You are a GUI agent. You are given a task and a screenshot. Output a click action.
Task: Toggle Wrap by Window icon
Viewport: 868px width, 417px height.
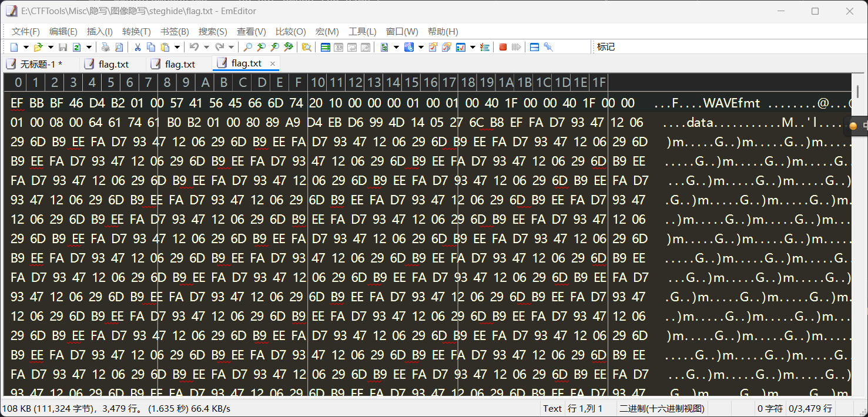pos(352,47)
